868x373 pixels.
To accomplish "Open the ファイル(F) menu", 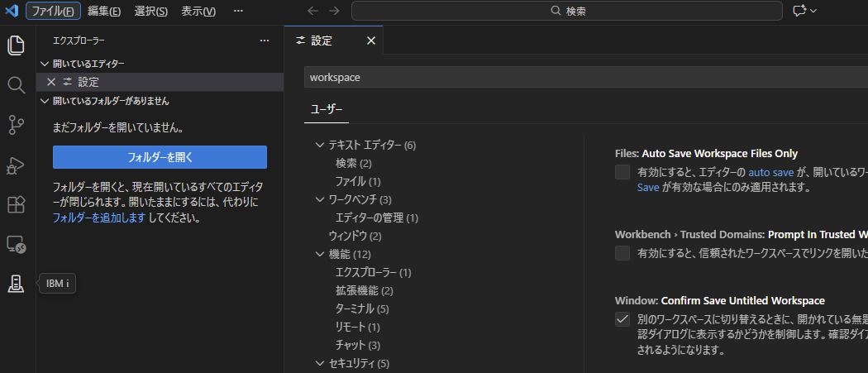I will (53, 11).
